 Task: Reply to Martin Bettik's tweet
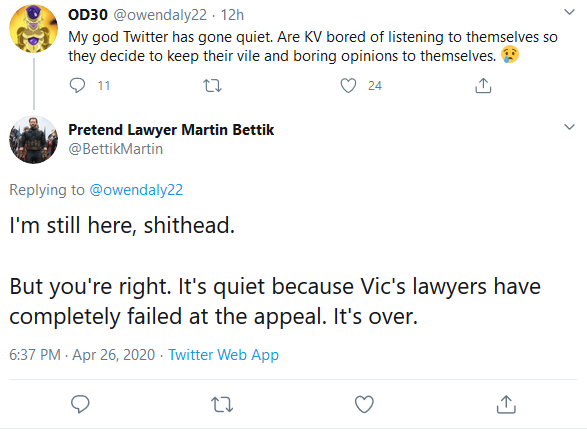pyautogui.click(x=80, y=404)
